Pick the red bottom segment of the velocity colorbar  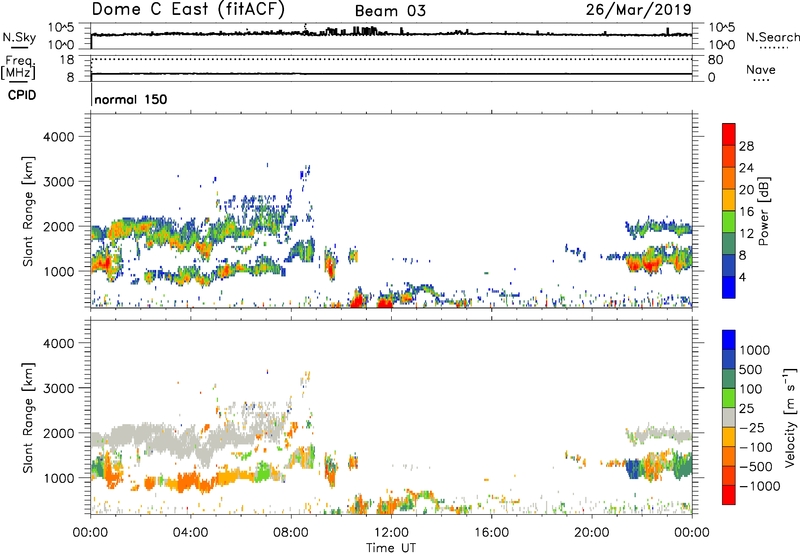tap(729, 495)
